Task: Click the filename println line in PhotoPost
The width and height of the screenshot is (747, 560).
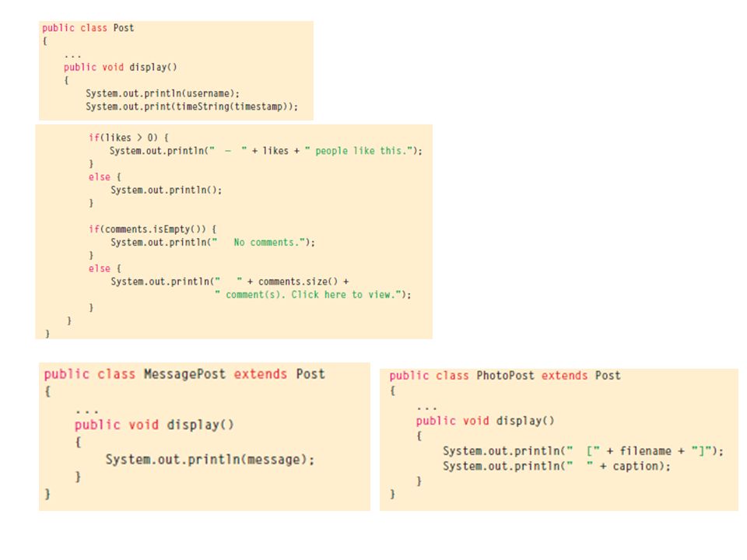Action: tap(583, 451)
